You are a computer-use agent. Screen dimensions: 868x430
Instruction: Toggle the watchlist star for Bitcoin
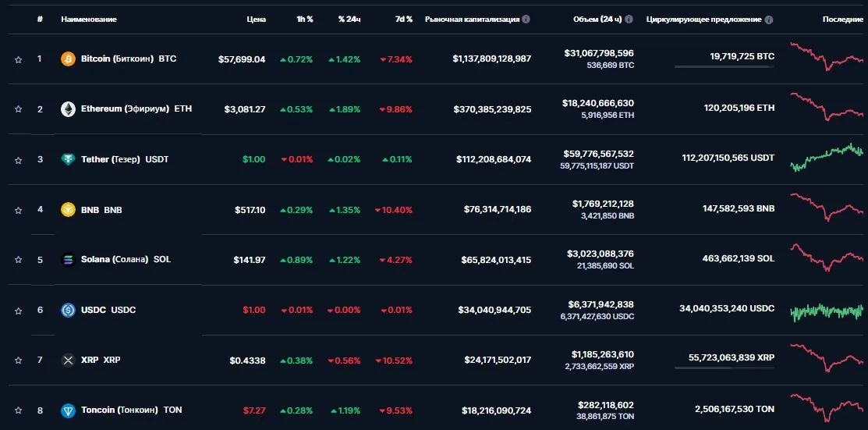tap(18, 59)
